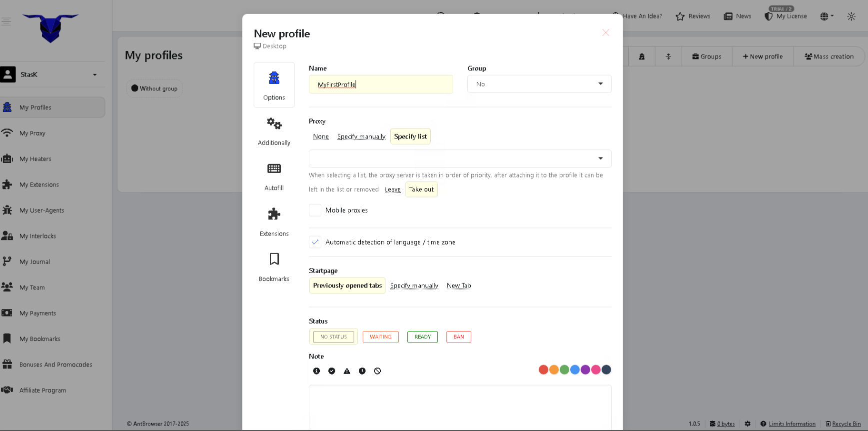Expand the Group dropdown
The image size is (868, 431).
pyautogui.click(x=539, y=84)
